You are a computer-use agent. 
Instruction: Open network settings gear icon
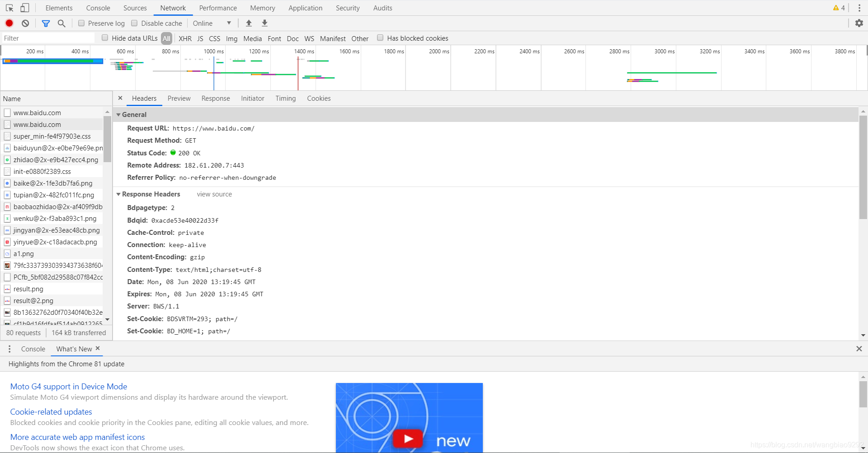(x=859, y=23)
